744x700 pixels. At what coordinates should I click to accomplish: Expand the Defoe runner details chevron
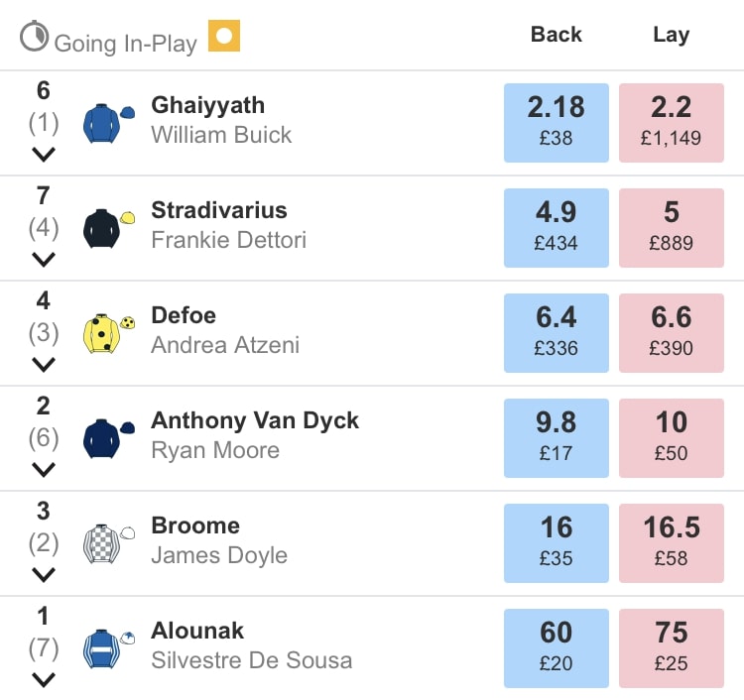(43, 365)
